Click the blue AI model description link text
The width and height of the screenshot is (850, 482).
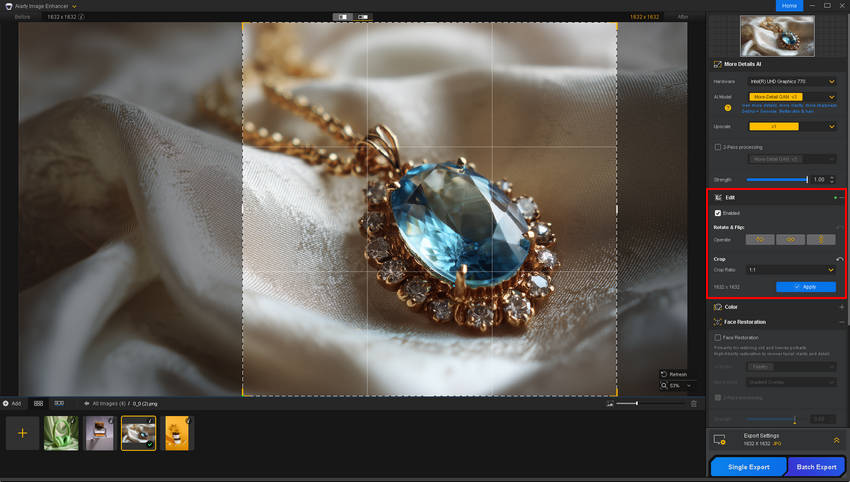coord(789,108)
